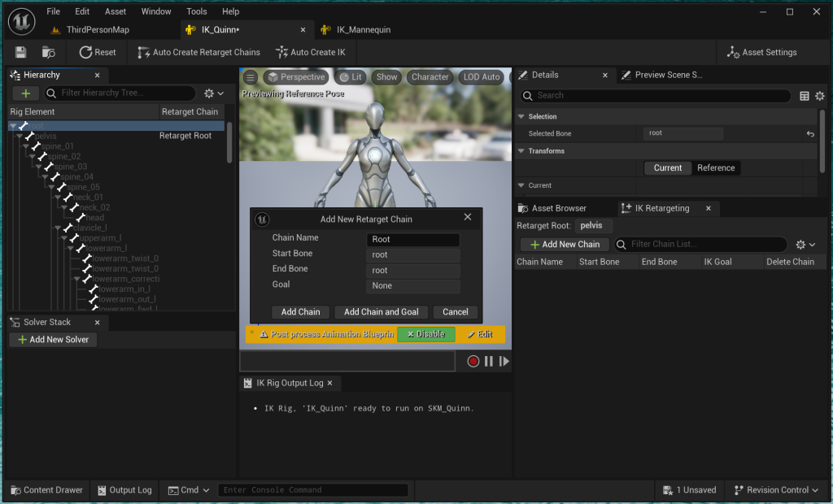Image resolution: width=833 pixels, height=504 pixels.
Task: Edit the Post process Animation Blueprint
Action: click(x=480, y=334)
